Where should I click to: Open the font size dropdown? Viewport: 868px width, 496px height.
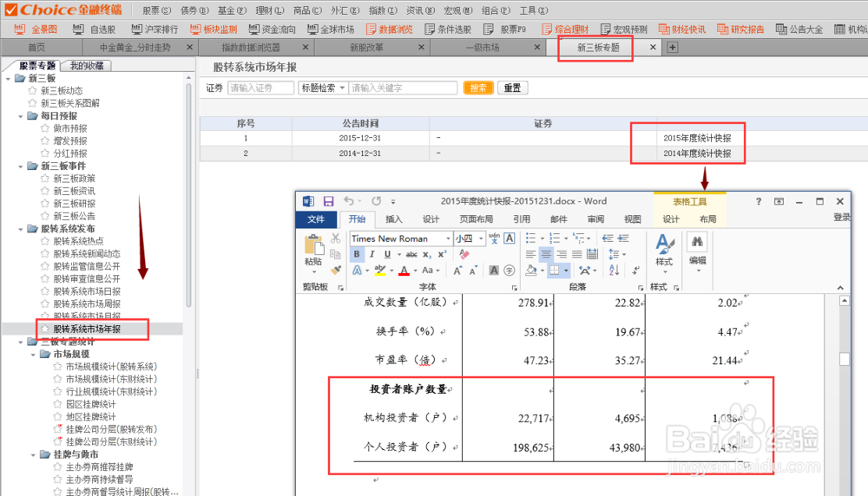pos(481,238)
